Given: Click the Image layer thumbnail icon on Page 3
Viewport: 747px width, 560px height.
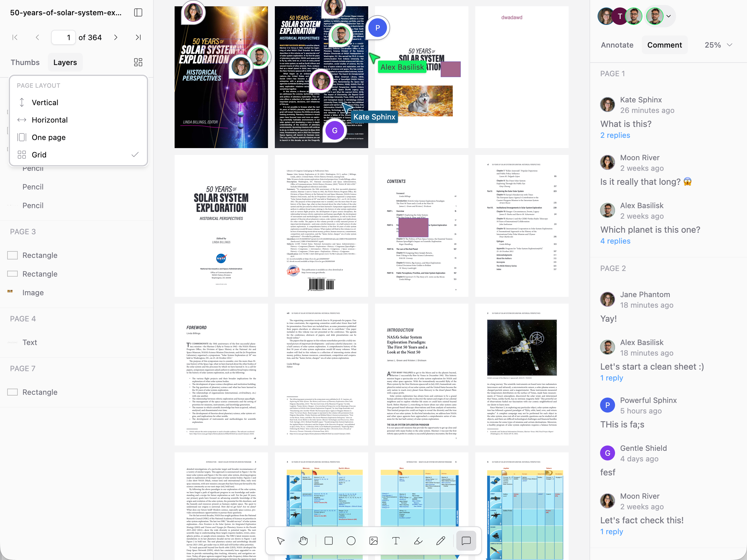Looking at the screenshot, I should pyautogui.click(x=10, y=291).
